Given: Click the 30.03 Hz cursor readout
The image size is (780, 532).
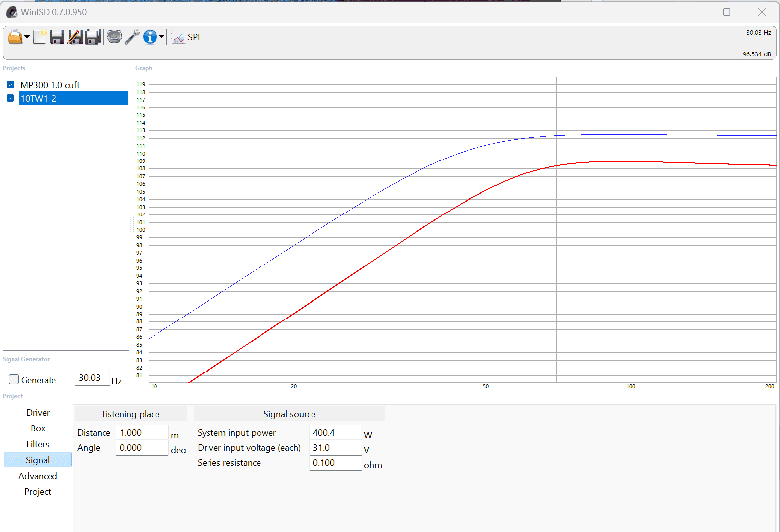Looking at the screenshot, I should 758,33.
